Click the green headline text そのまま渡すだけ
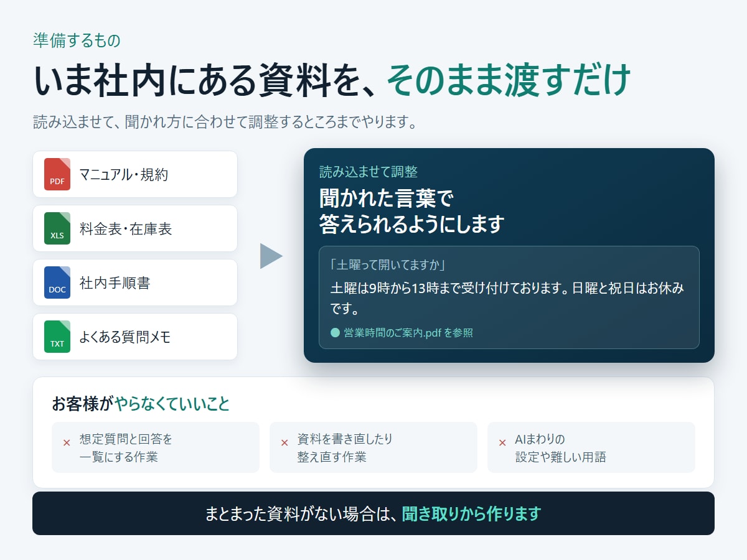747x560 pixels. [509, 81]
